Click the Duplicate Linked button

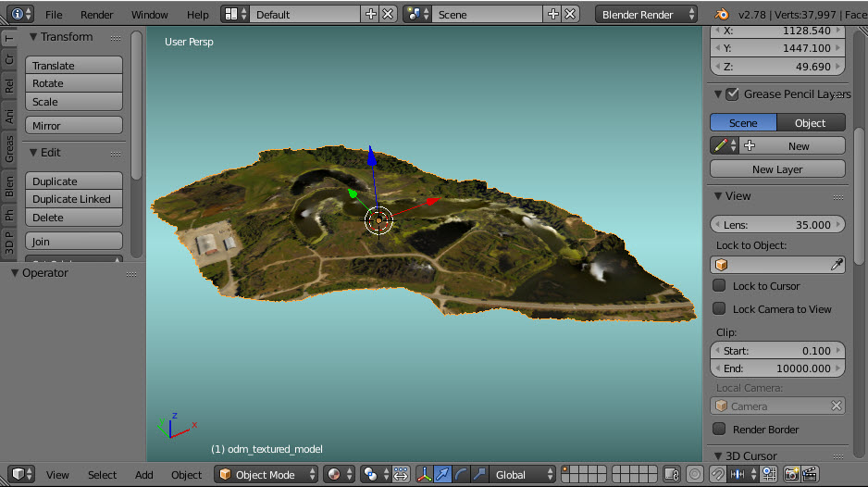tap(73, 199)
